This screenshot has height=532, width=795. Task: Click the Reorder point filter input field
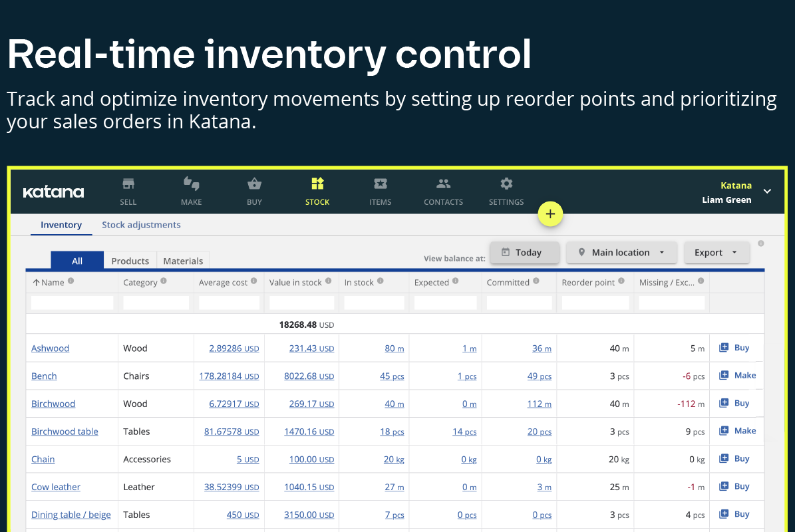(x=595, y=303)
